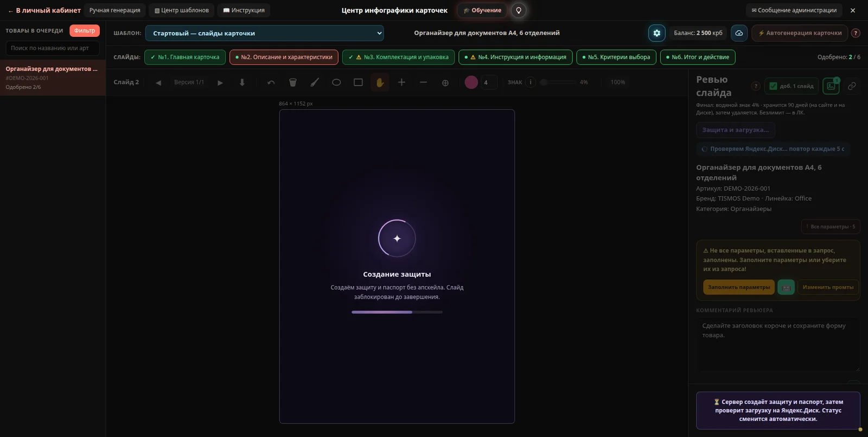Select the ellipse drawing tool
This screenshot has height=437, width=868.
pyautogui.click(x=336, y=82)
